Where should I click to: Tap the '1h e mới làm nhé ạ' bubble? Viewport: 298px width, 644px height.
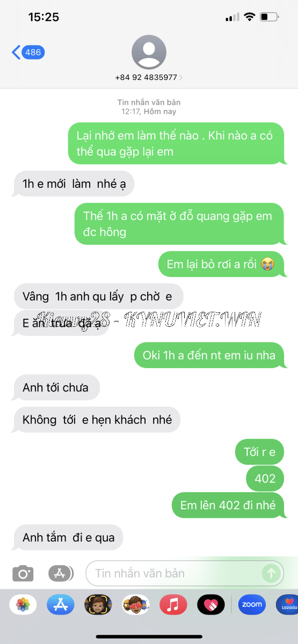(73, 184)
